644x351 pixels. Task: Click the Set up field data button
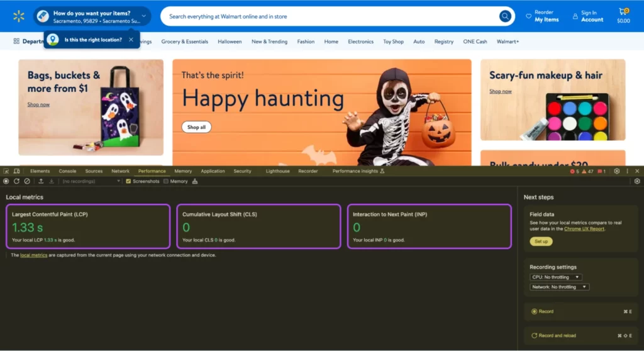[x=540, y=242]
